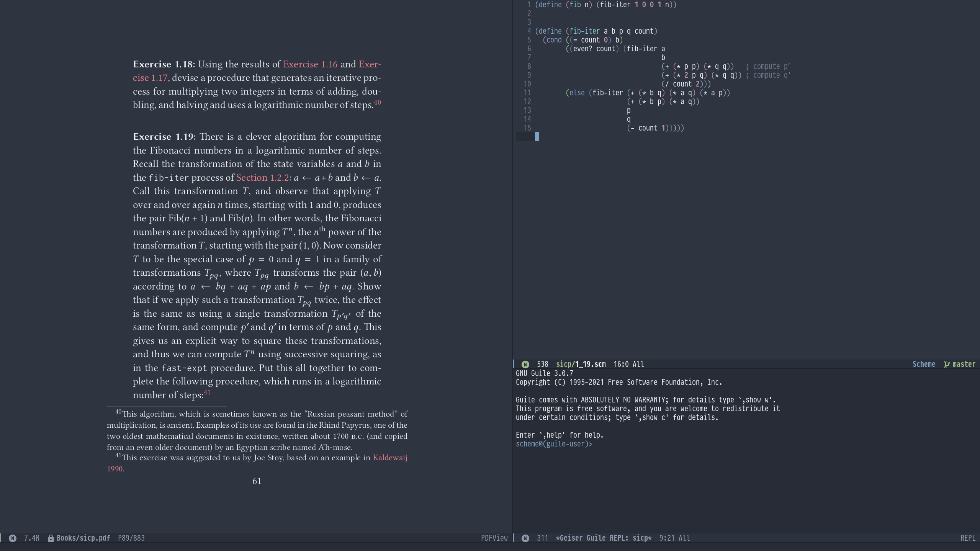Image resolution: width=980 pixels, height=551 pixels.
Task: Click the git branch icon next to master
Action: (947, 364)
